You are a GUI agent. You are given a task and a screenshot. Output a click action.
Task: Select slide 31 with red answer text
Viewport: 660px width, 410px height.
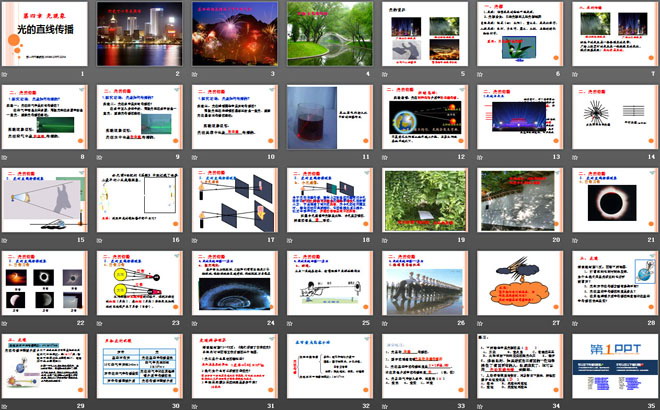tap(235, 366)
